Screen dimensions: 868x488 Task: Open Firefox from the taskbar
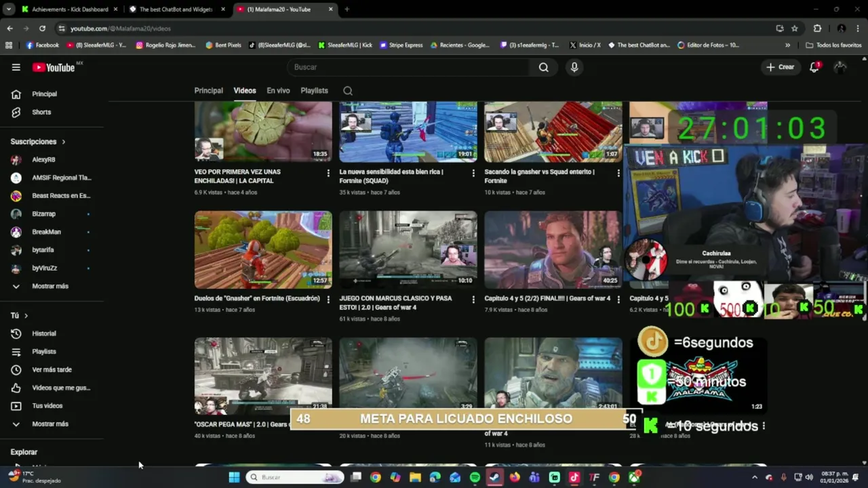515,477
